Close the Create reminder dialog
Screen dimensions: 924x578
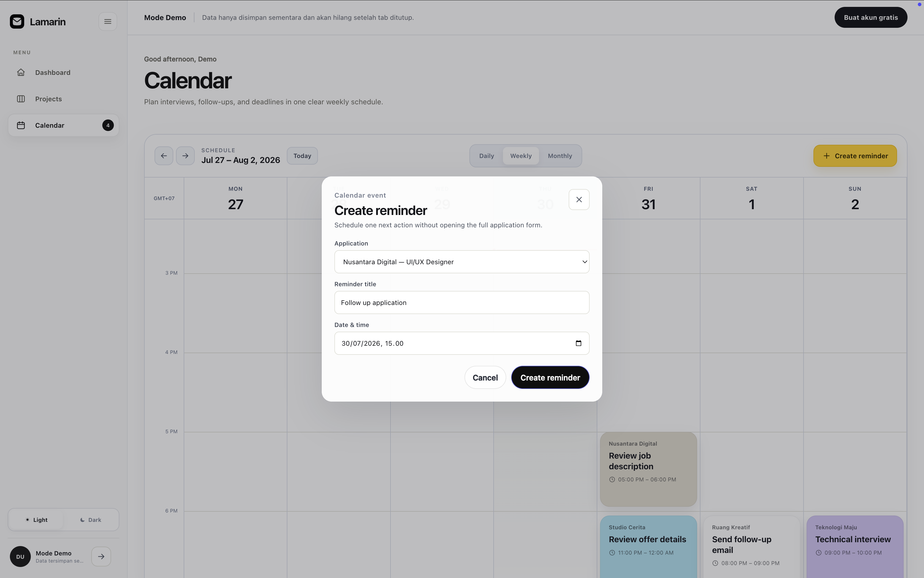pos(579,200)
